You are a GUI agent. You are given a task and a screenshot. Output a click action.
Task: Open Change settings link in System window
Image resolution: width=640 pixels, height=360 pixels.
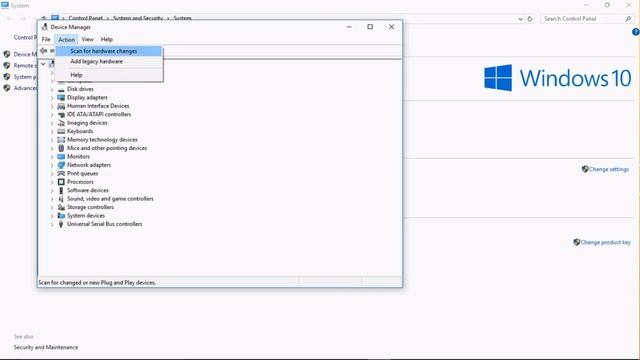pos(609,169)
